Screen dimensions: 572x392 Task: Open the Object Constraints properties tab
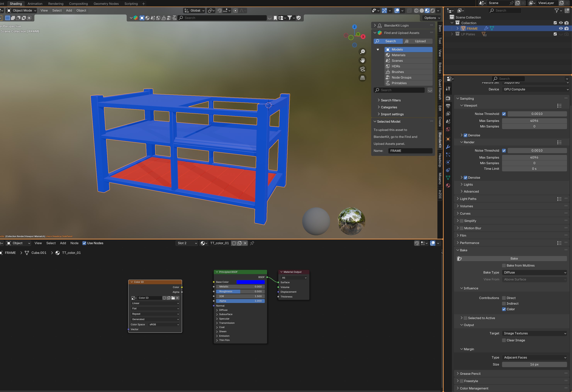(448, 170)
